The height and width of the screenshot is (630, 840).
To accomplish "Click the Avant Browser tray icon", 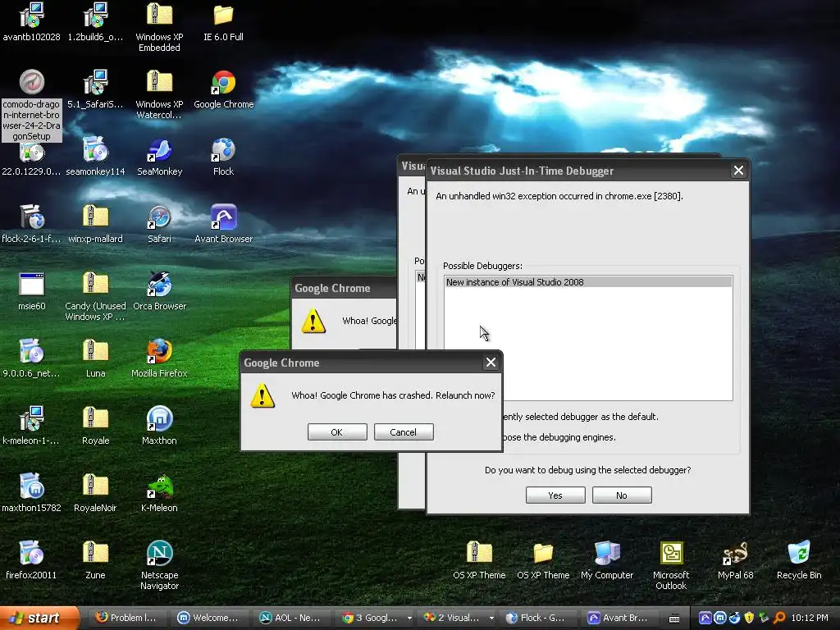I will [x=705, y=618].
